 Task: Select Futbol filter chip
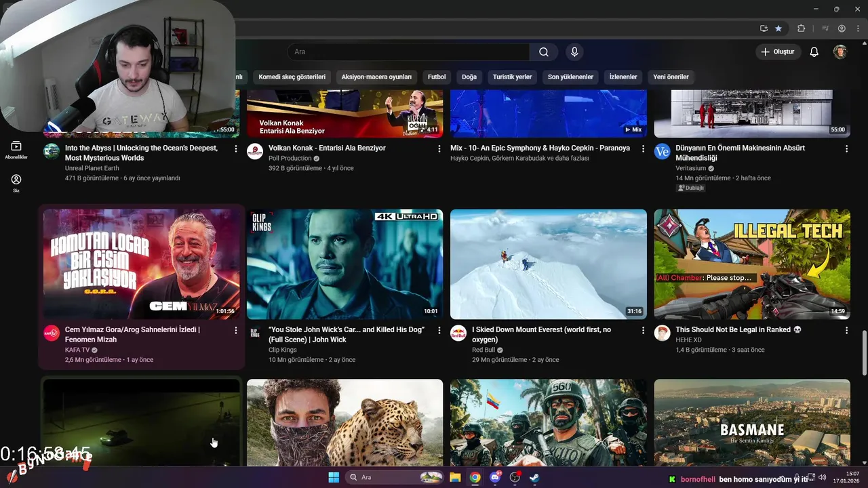click(437, 77)
